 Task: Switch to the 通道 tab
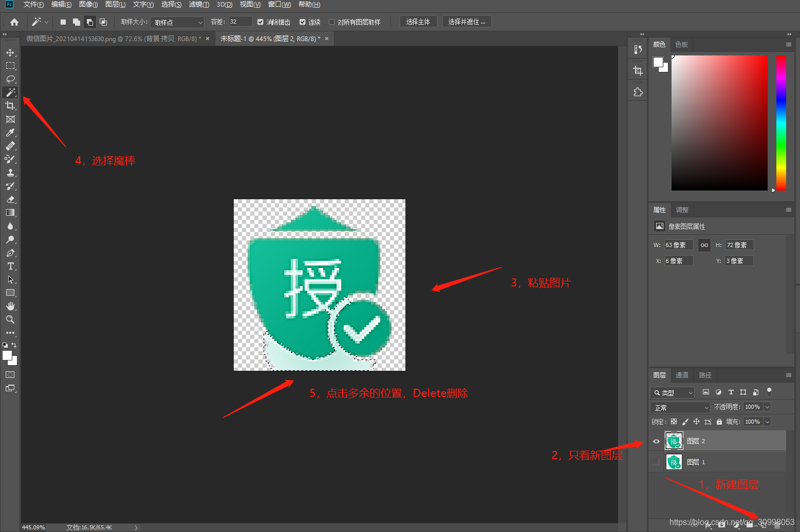682,375
